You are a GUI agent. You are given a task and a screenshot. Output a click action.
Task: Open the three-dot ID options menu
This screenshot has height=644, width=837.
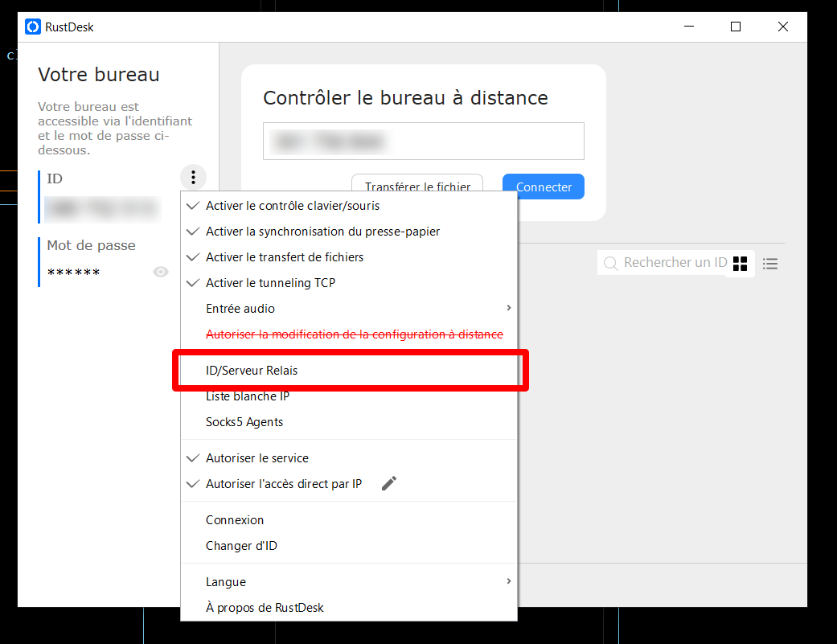point(193,177)
